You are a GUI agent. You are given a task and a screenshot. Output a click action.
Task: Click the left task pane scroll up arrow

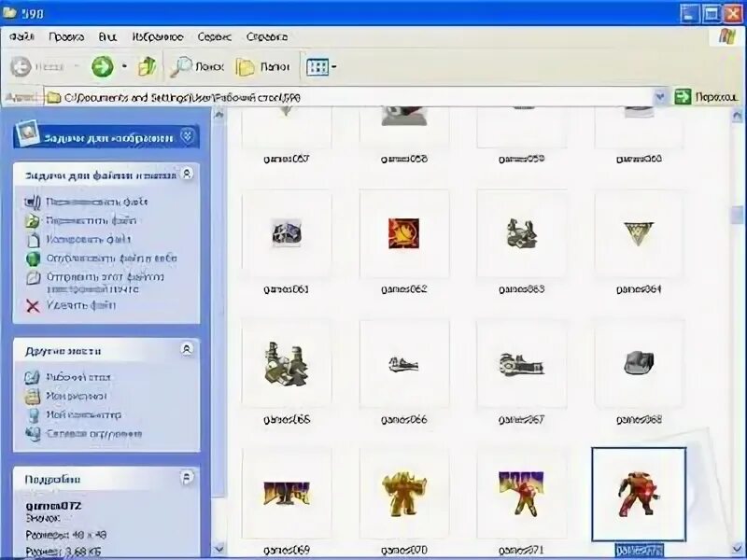tap(218, 114)
